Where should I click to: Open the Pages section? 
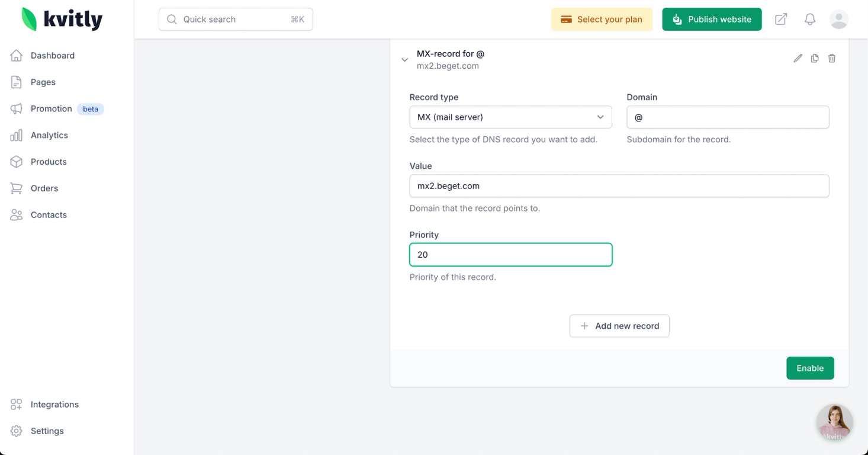click(43, 82)
